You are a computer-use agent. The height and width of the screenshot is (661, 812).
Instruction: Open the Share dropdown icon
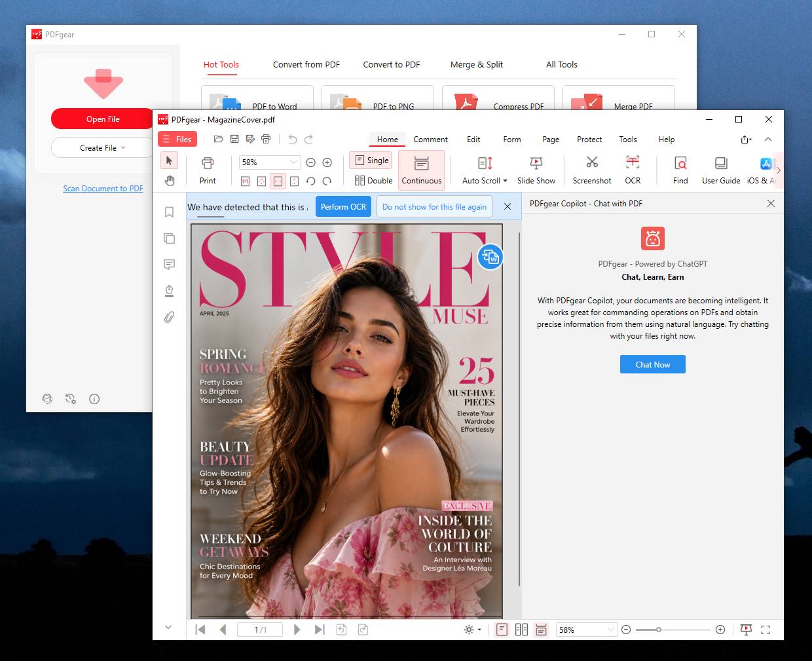point(746,140)
